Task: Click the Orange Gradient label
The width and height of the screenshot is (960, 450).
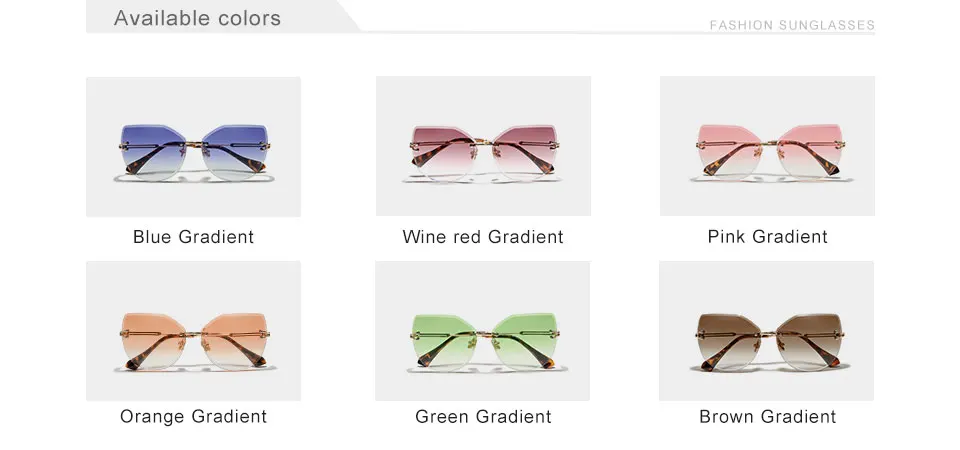Action: (x=193, y=416)
